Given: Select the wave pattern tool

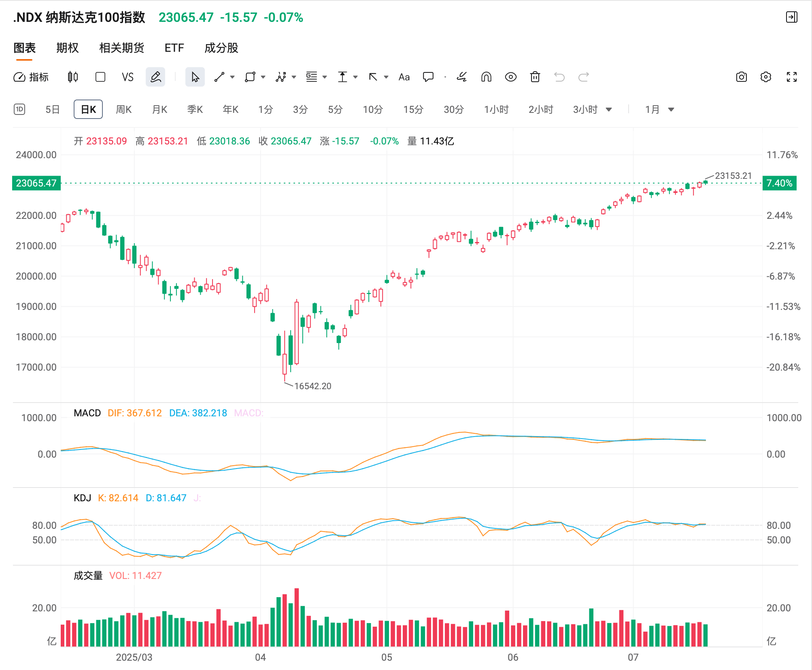Looking at the screenshot, I should [x=281, y=77].
